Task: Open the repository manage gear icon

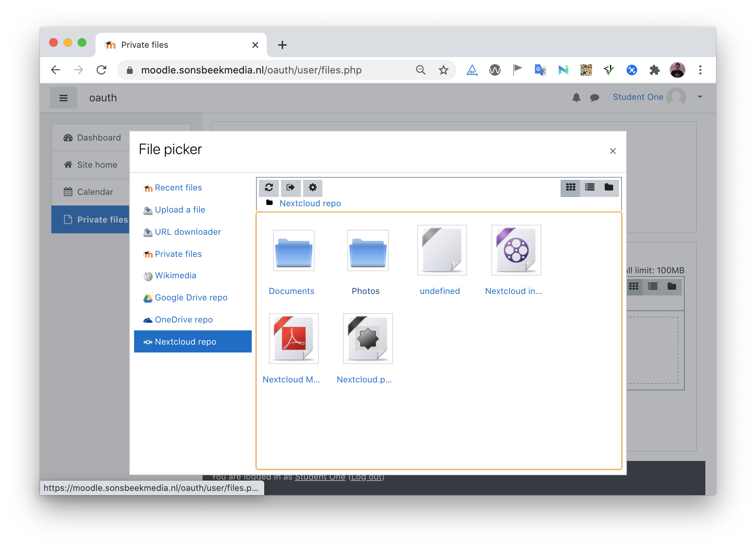Action: (x=313, y=188)
